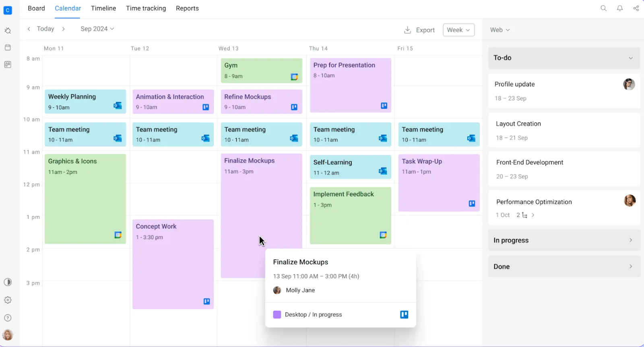
Task: Click purple Desktop color swatch in popup
Action: coord(277,315)
